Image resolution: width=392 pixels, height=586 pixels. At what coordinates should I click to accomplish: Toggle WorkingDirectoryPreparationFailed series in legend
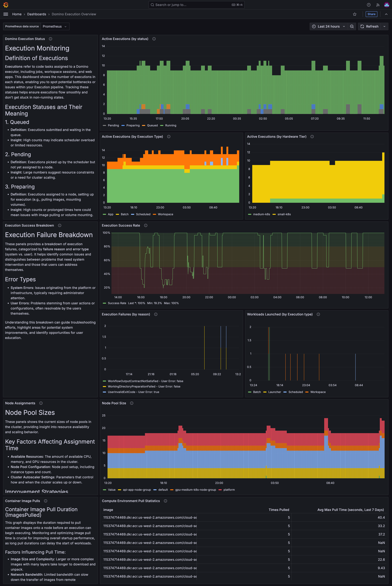[x=144, y=387]
